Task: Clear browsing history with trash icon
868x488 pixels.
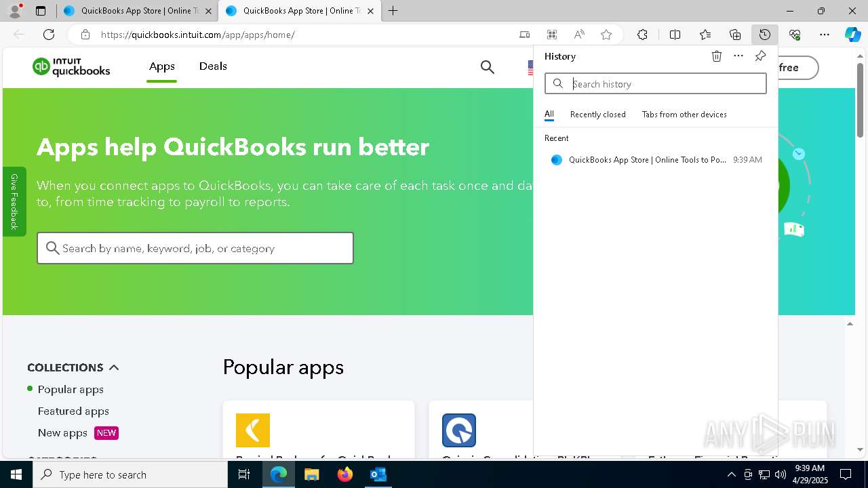Action: click(717, 56)
